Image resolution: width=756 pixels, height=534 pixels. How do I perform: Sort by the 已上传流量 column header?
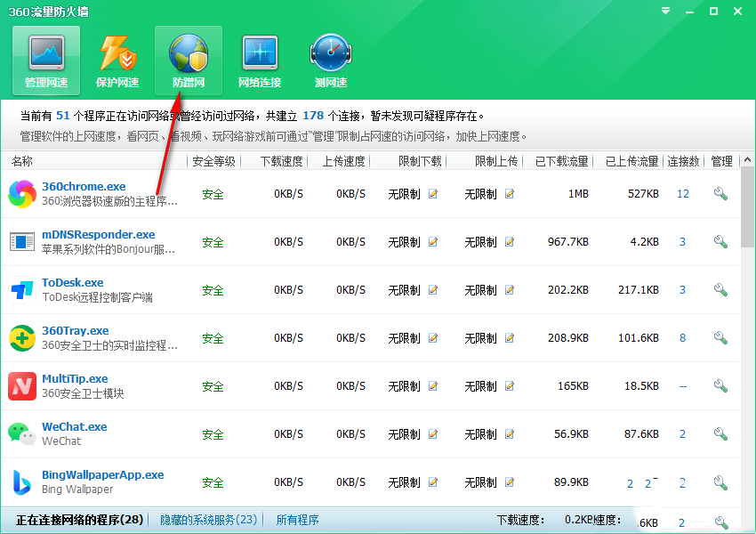pyautogui.click(x=632, y=161)
